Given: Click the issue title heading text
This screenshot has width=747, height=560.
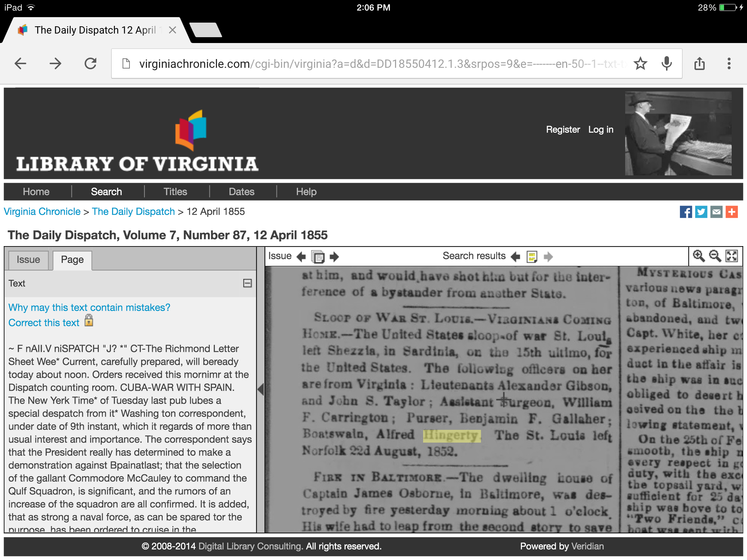Looking at the screenshot, I should click(x=168, y=236).
